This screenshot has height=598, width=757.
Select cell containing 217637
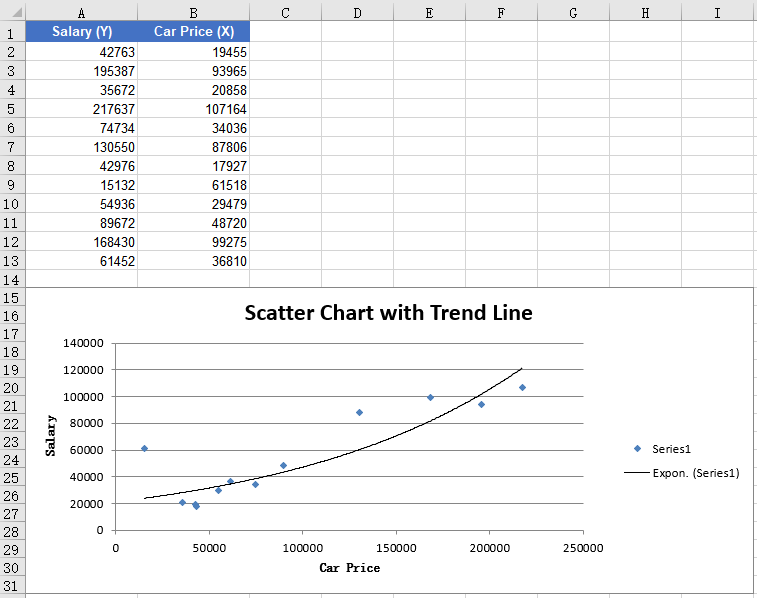click(x=82, y=109)
